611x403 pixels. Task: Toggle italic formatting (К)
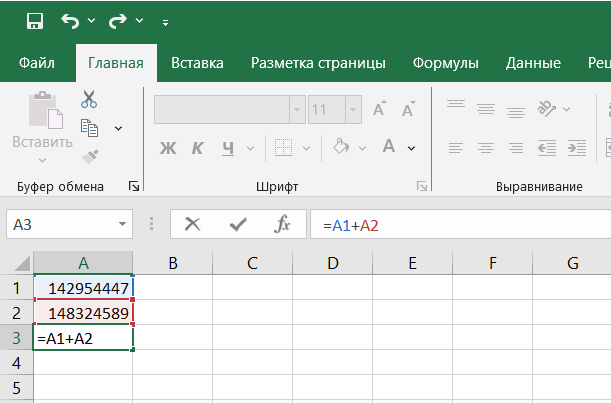[198, 148]
